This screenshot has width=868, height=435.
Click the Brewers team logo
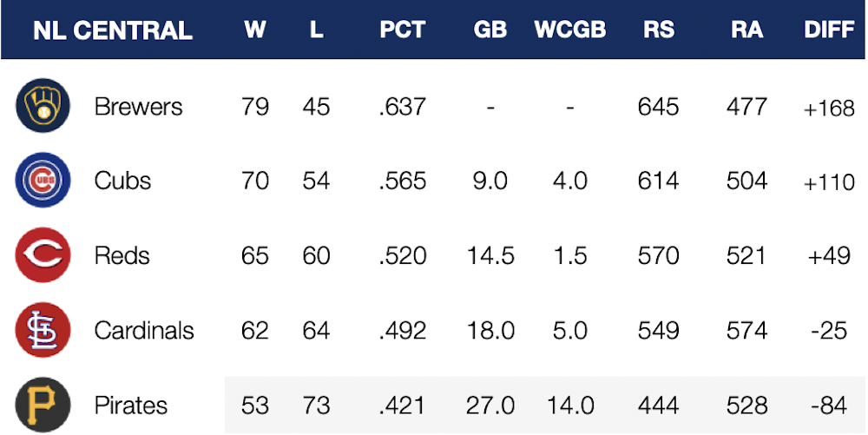point(41,107)
